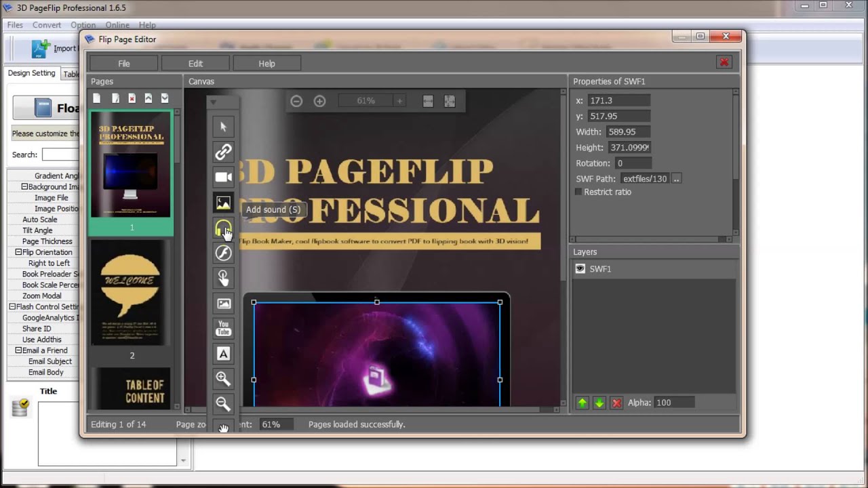Add a blank page in Pages panel

point(97,98)
